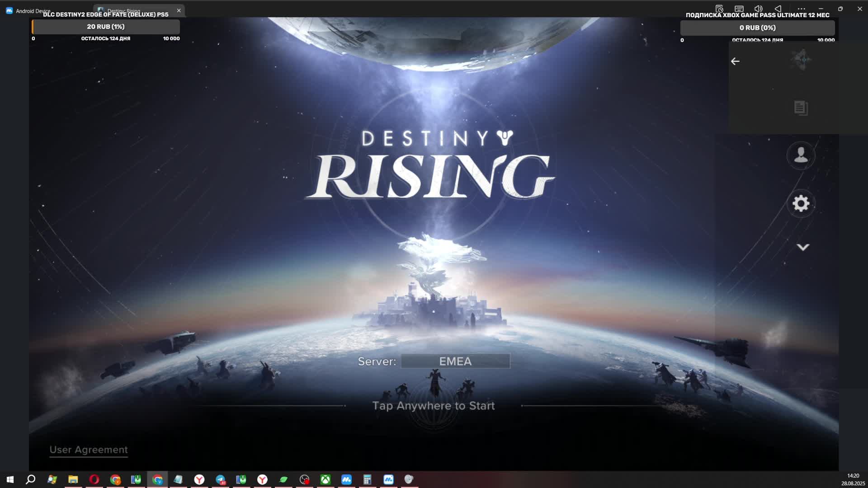The height and width of the screenshot is (488, 868).
Task: Open the announcements document icon in side panel
Action: [800, 108]
